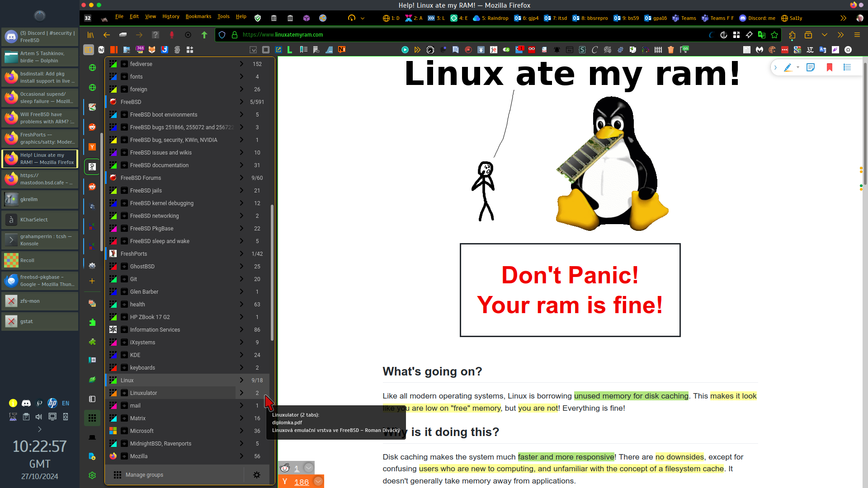Viewport: 868px width, 488px height.
Task: Click the FreeBSD bug, security group yellow color icon
Action: (x=113, y=140)
